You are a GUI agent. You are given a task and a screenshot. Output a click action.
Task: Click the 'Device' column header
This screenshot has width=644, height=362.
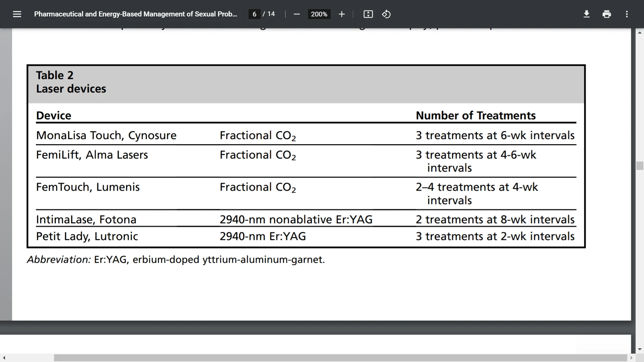[54, 115]
